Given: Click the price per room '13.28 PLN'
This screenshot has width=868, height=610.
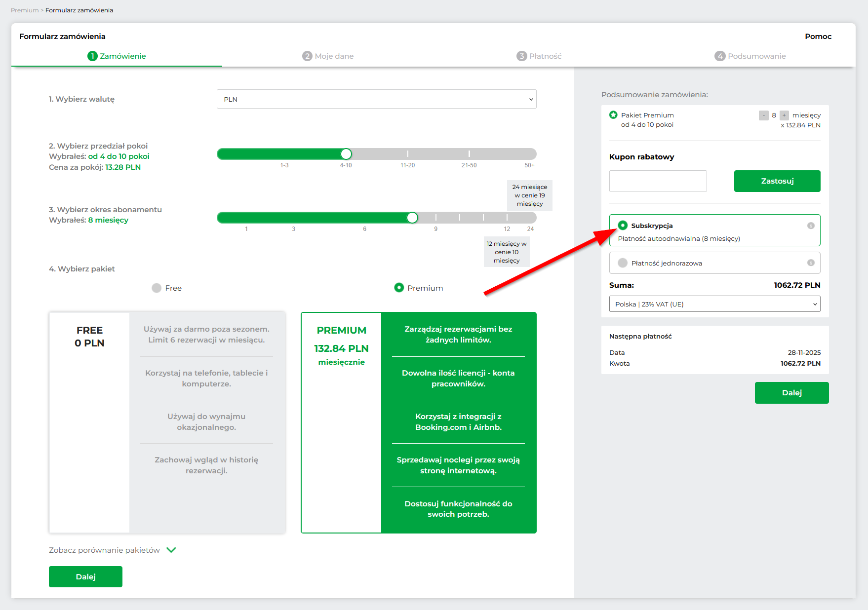Looking at the screenshot, I should pos(123,167).
